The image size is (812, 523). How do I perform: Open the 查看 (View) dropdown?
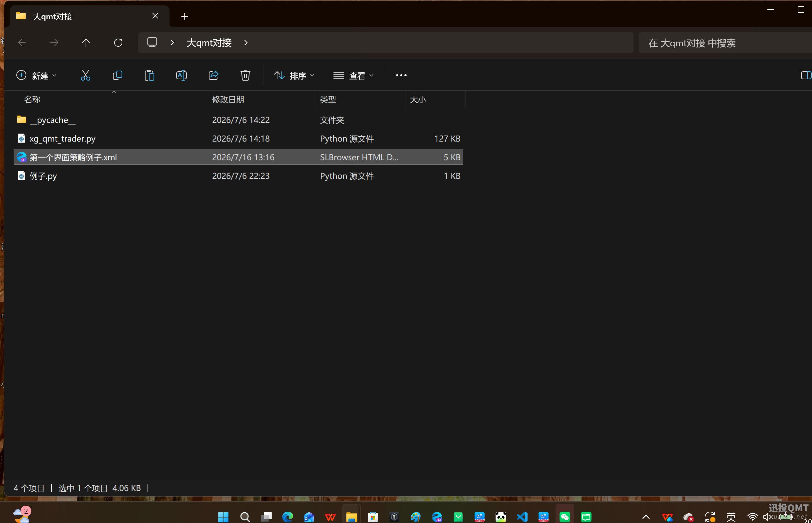click(x=353, y=75)
